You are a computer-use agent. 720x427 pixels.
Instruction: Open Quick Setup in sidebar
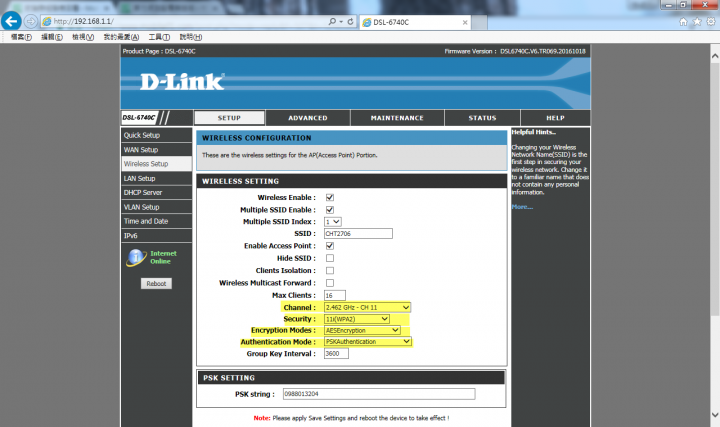point(157,135)
